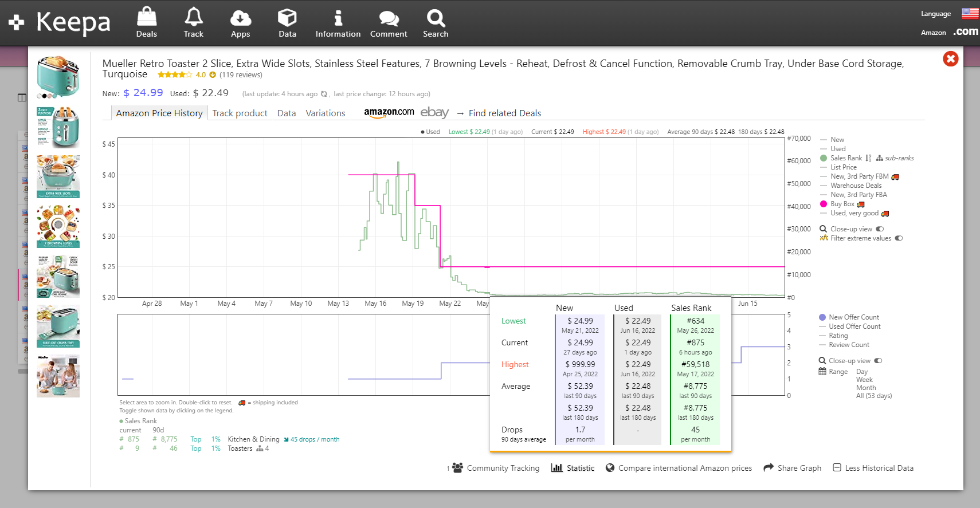This screenshot has width=980, height=508.
Task: Select the Slide Out Crumb Tray thumbnail
Action: click(x=58, y=326)
